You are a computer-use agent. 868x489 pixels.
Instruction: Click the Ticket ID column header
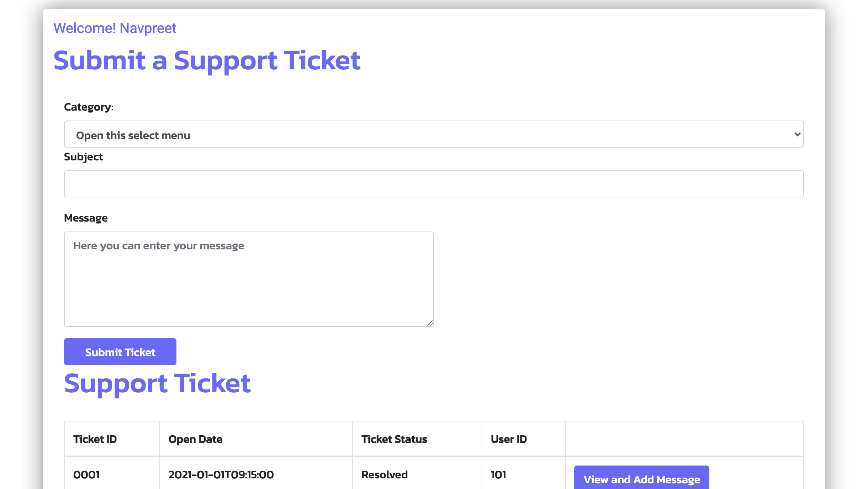(x=95, y=439)
